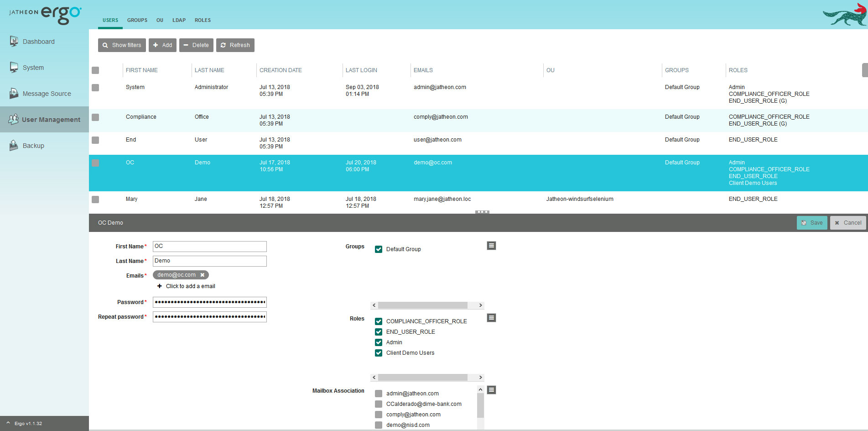Toggle the select-all users checkbox

95,70
